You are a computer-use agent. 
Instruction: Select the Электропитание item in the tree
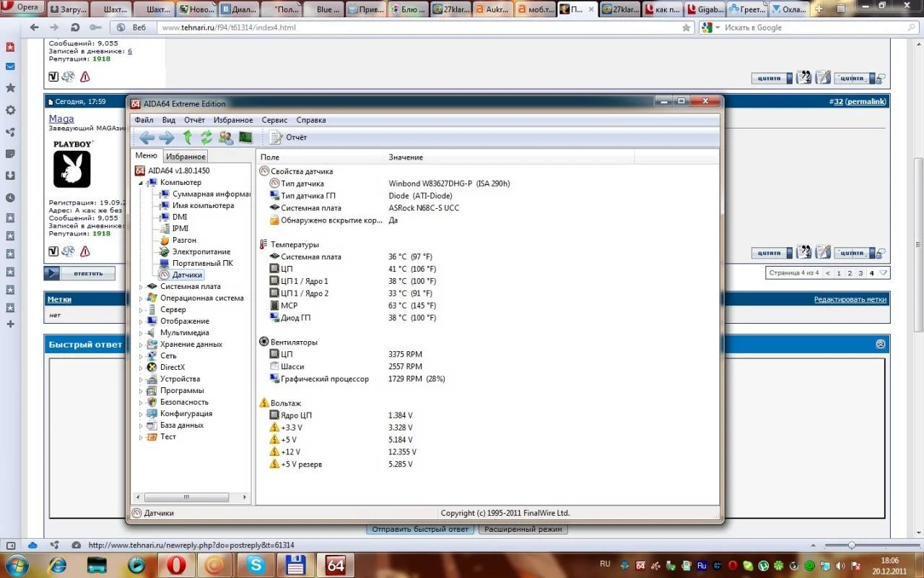point(201,251)
